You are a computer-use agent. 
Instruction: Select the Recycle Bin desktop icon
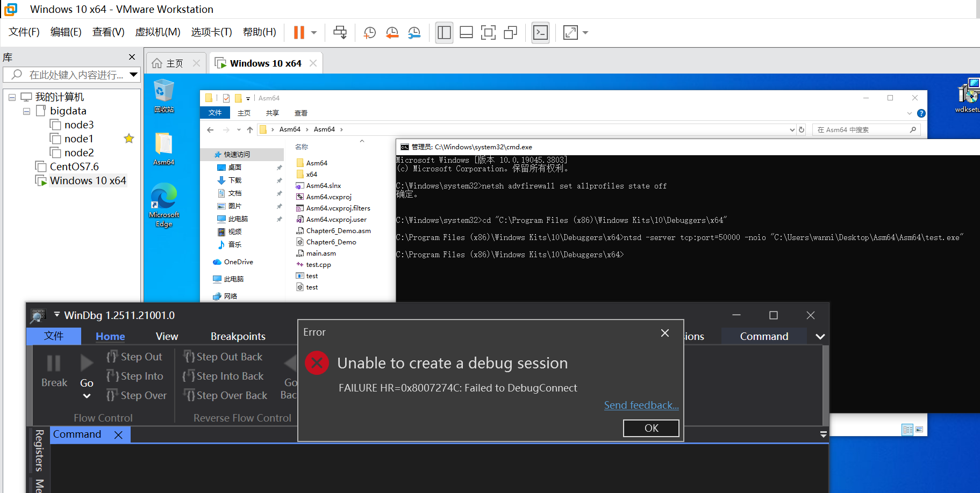[x=164, y=96]
